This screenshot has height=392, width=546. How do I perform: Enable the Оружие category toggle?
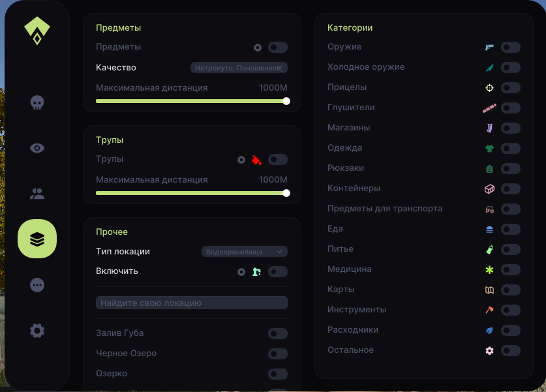[511, 47]
